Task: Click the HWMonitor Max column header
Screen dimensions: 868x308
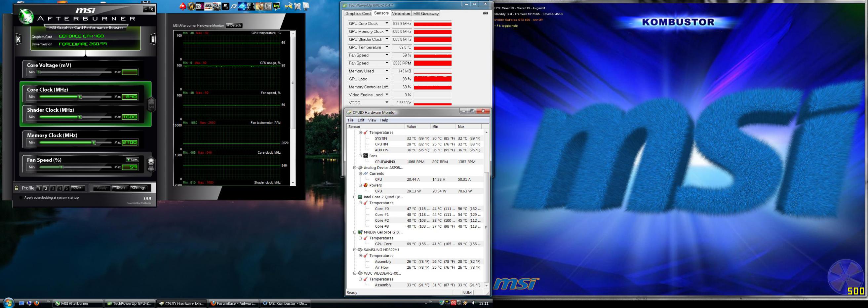Action: 468,126
